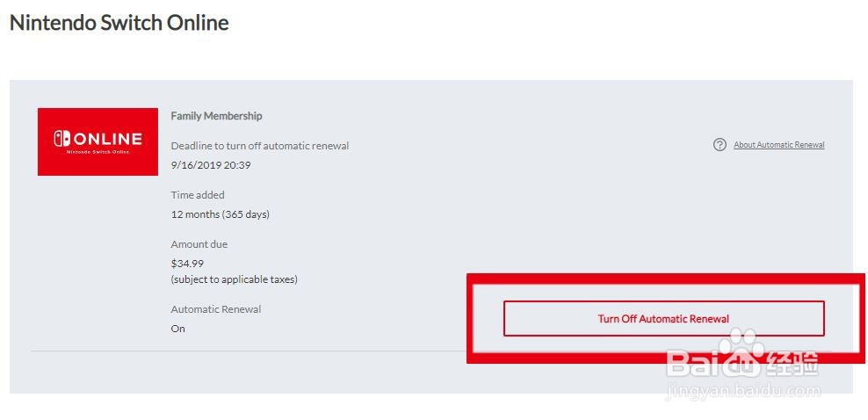Click the jingyan.baidu.com watermark text
Image resolution: width=868 pixels, height=420 pixels.
pyautogui.click(x=743, y=392)
